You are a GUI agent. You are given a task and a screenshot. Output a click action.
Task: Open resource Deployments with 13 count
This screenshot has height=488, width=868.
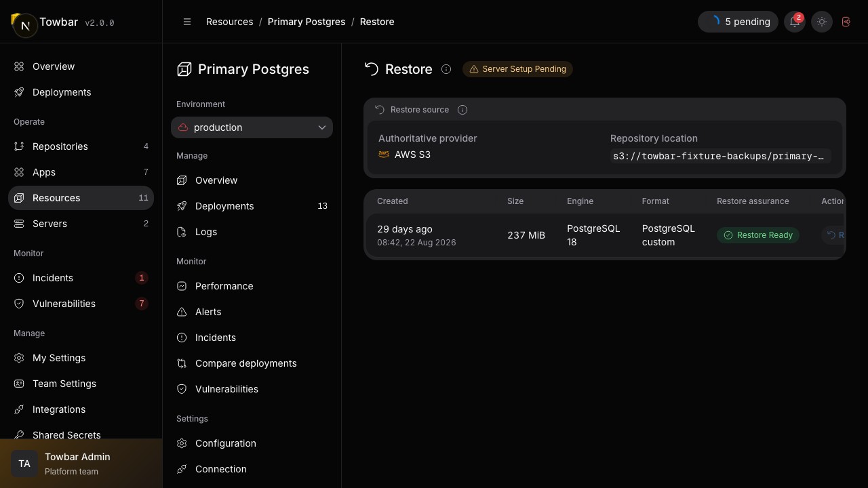pos(252,206)
